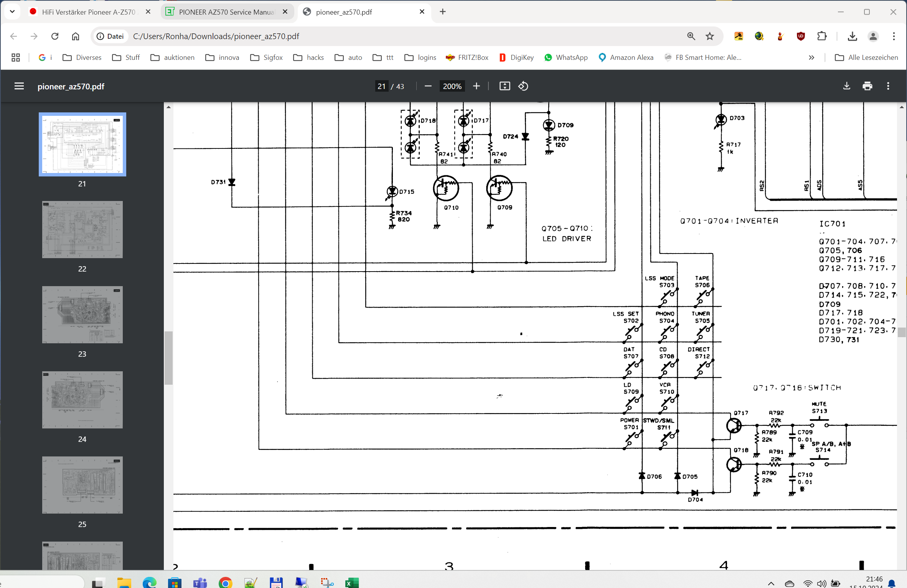Viewport: 907px width, 588px height.
Task: Reload the current page
Action: [55, 36]
